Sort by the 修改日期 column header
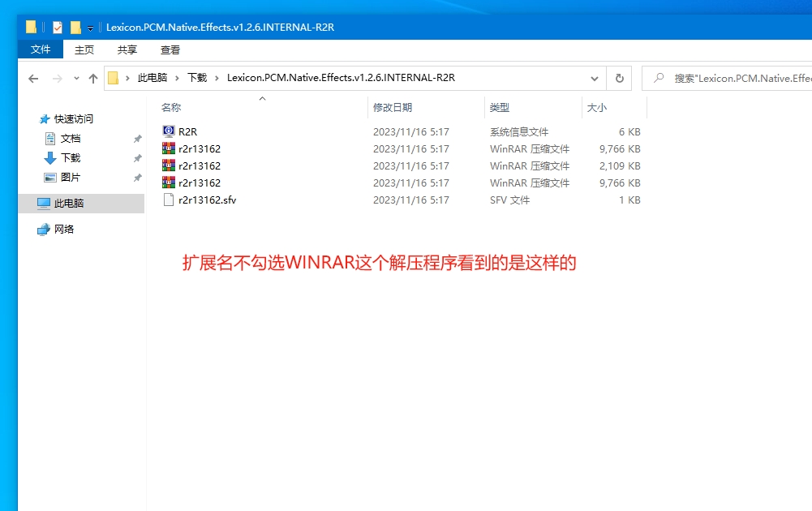Image resolution: width=812 pixels, height=511 pixels. click(x=393, y=108)
